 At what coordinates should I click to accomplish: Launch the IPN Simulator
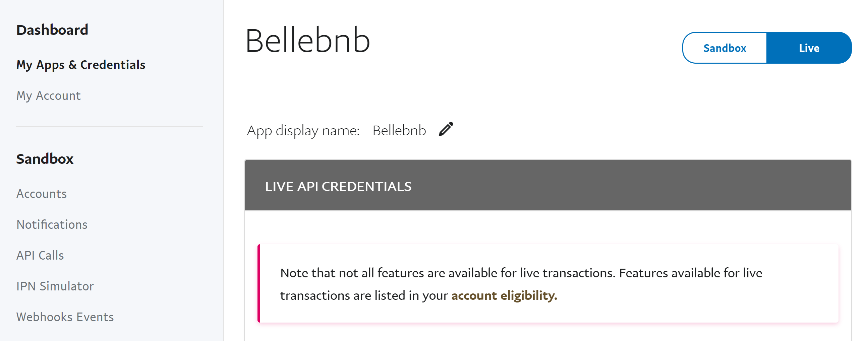point(55,286)
